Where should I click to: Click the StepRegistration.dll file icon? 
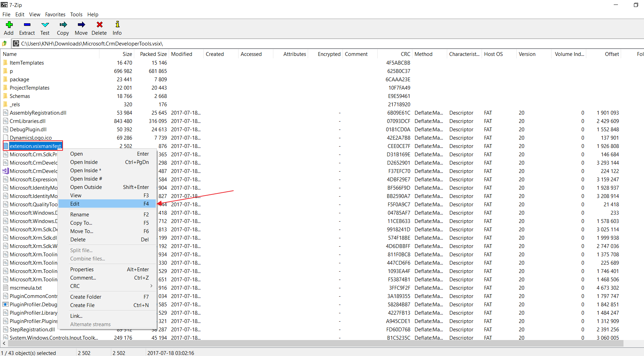click(x=6, y=330)
